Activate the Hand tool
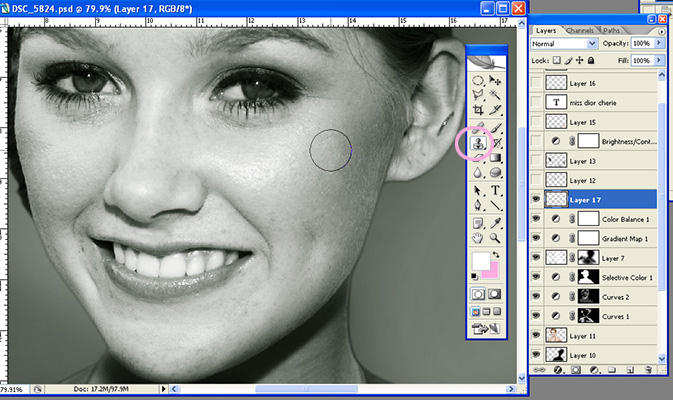 pos(478,238)
